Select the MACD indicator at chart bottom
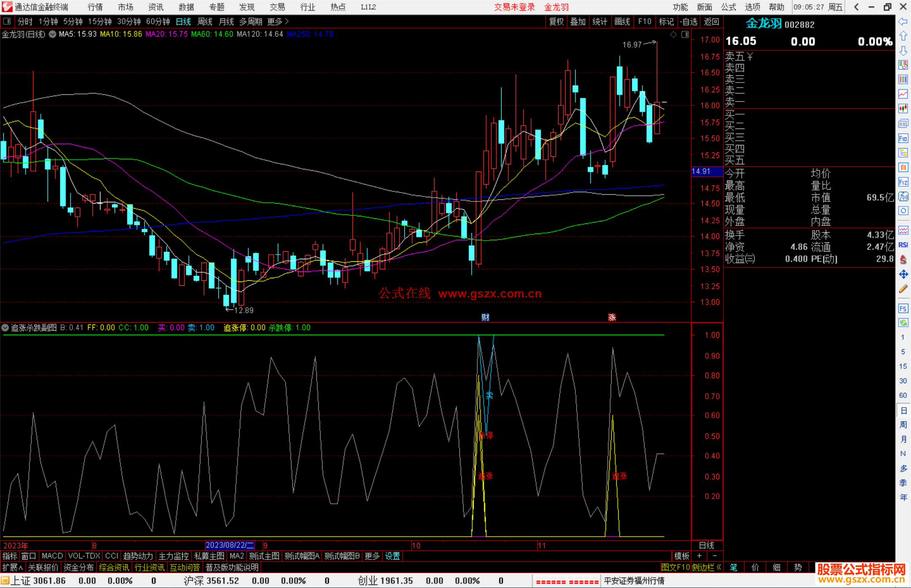911x588 pixels. click(x=52, y=556)
